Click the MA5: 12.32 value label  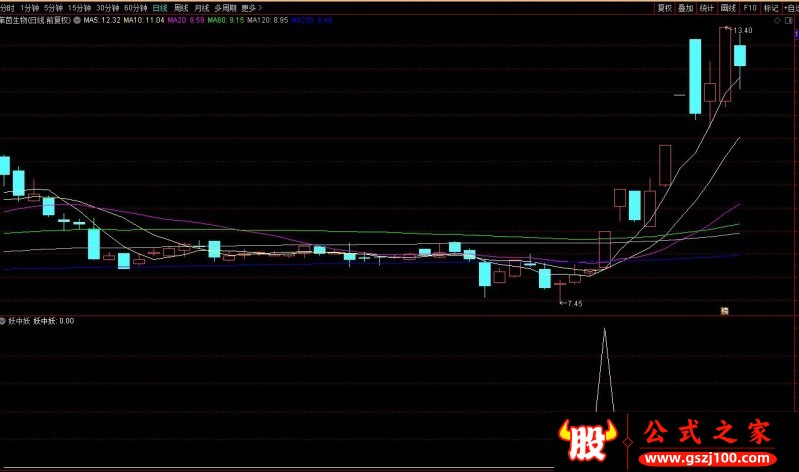(x=102, y=20)
